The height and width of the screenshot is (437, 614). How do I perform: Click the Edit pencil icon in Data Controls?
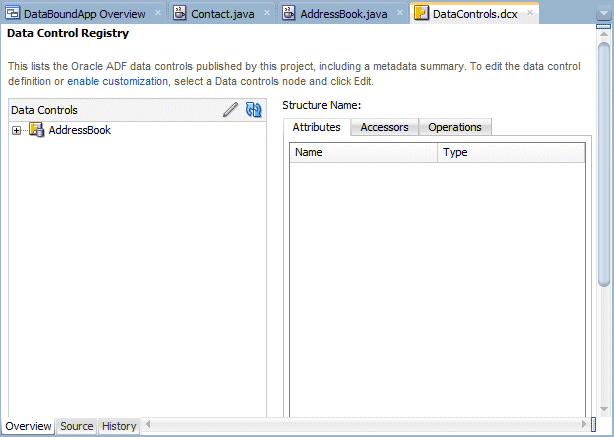coord(231,110)
